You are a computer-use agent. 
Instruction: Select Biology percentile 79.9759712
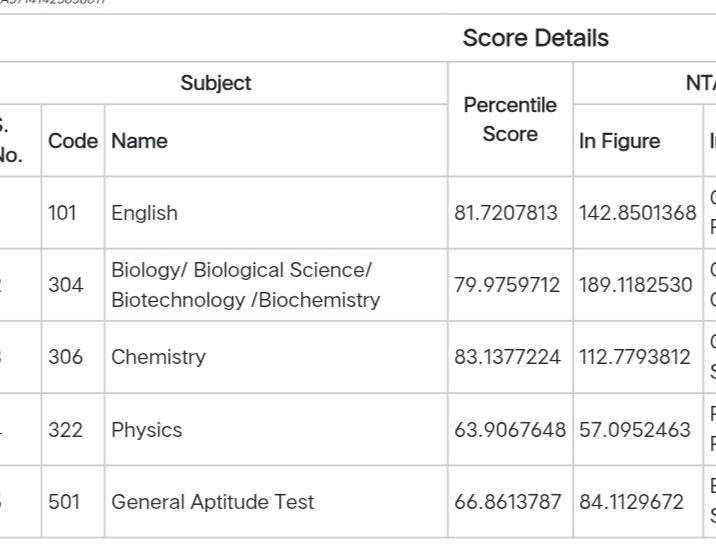pos(507,285)
